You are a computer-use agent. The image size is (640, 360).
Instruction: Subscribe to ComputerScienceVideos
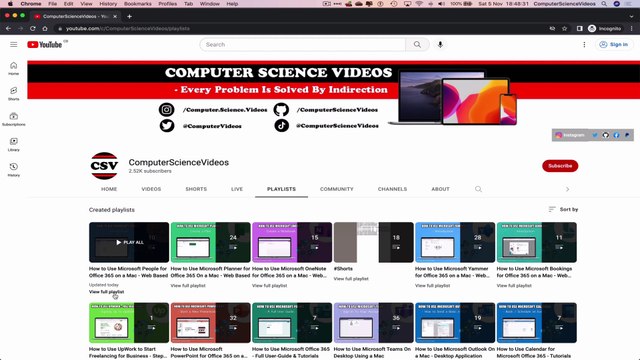[x=560, y=166]
